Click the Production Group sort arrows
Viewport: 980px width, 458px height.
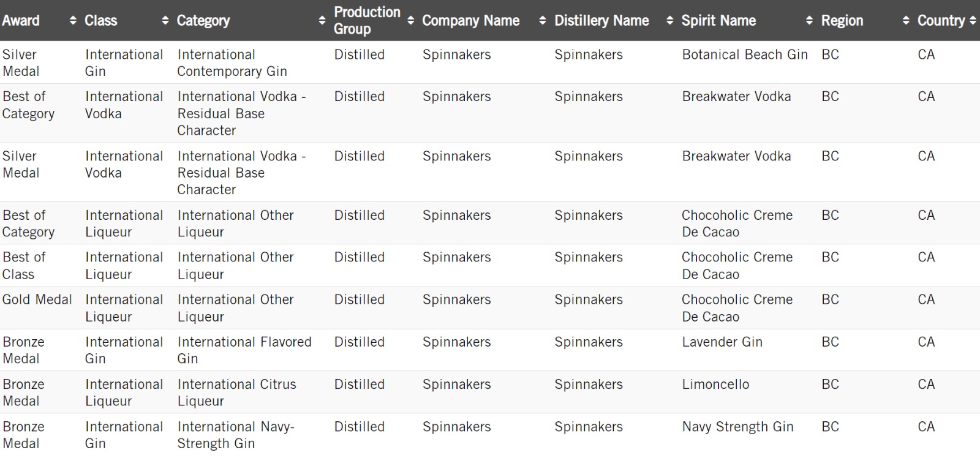click(410, 21)
